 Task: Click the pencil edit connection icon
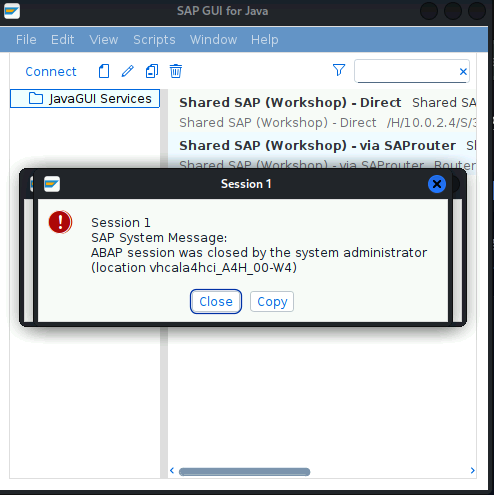127,71
